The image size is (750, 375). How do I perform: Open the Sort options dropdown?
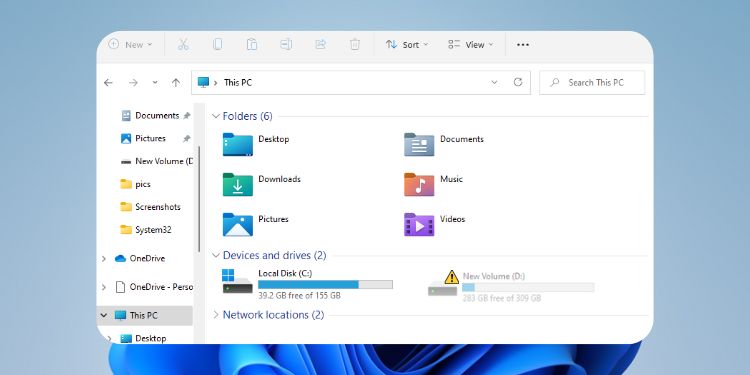pyautogui.click(x=407, y=44)
